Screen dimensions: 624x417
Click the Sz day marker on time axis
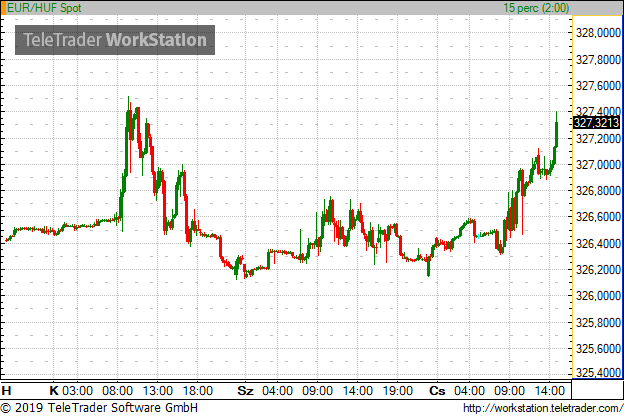tap(245, 391)
